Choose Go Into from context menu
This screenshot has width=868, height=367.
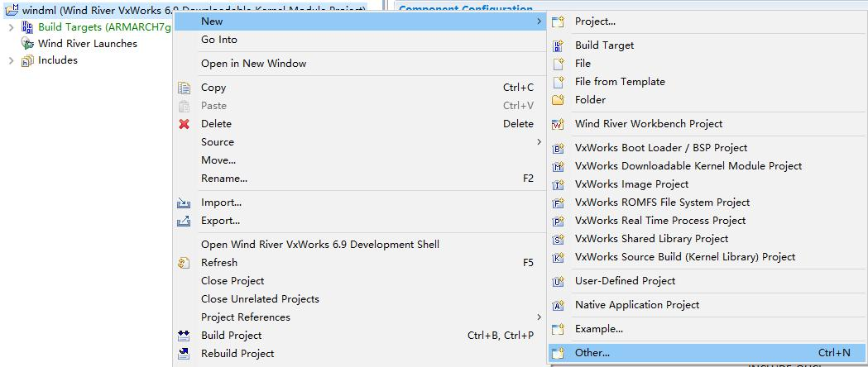point(219,40)
